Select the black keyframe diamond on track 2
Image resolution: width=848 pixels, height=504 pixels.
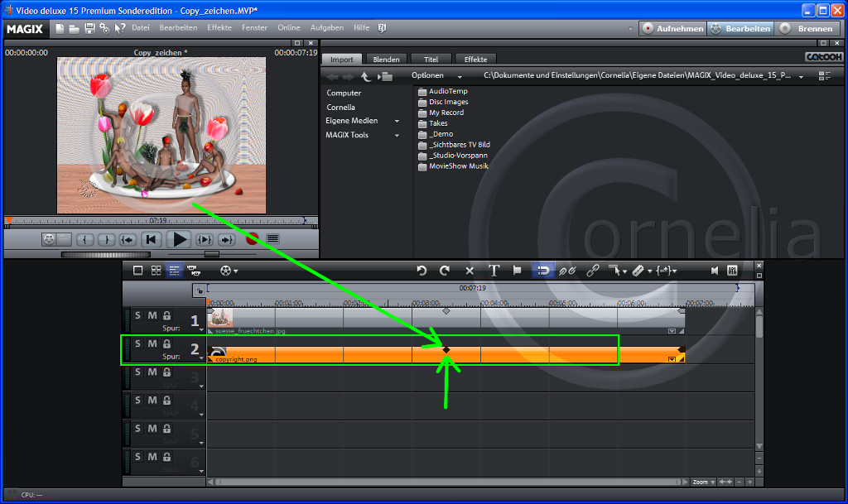pos(446,350)
